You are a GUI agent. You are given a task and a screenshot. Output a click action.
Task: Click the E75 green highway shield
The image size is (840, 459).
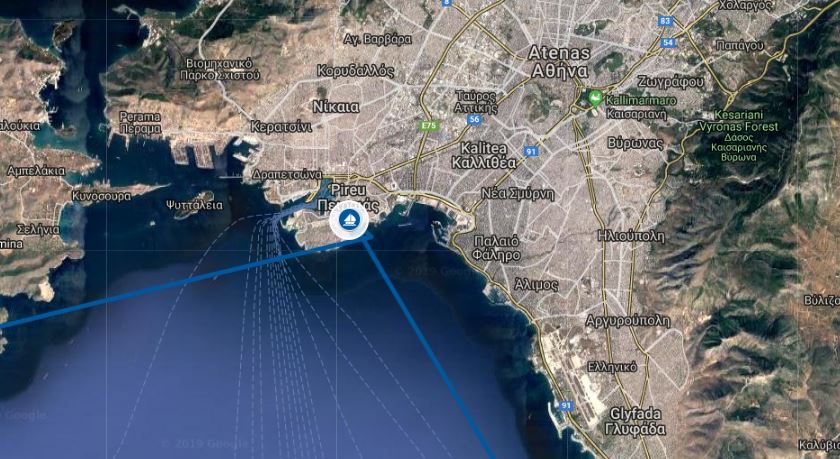(429, 125)
